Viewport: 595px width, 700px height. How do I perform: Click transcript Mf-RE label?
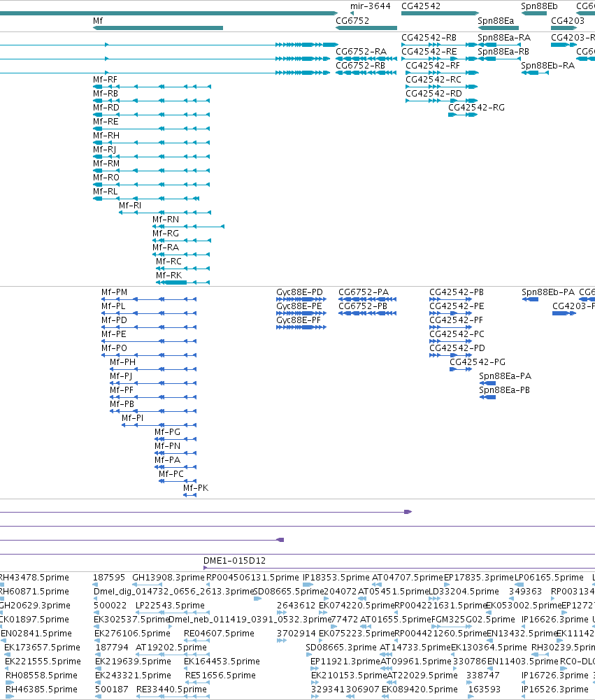(106, 122)
